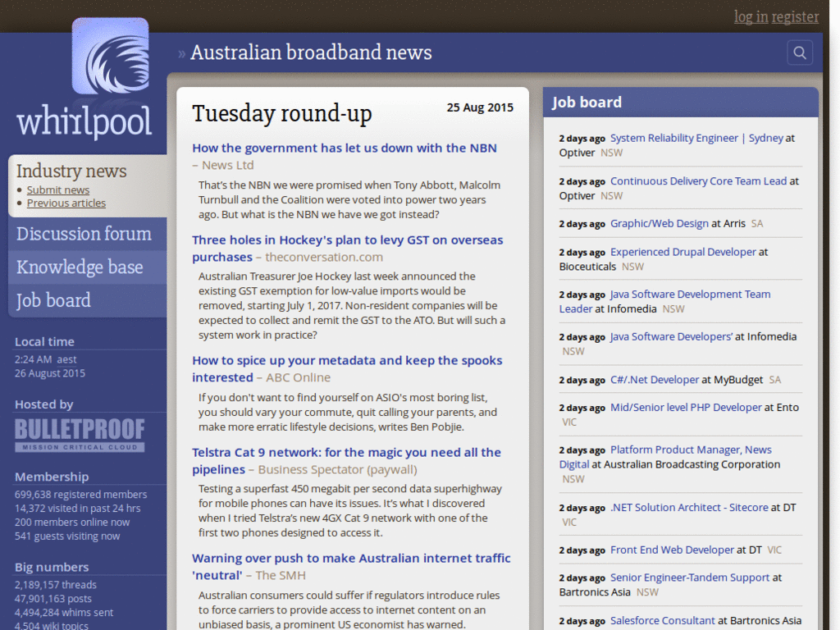Open Front End Web Developer at DT job
This screenshot has width=840, height=630.
coord(672,550)
